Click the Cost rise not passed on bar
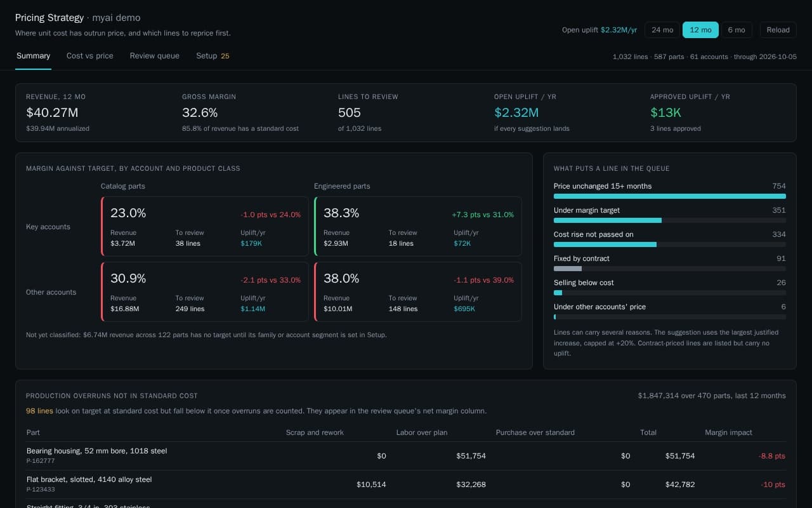 [670, 244]
